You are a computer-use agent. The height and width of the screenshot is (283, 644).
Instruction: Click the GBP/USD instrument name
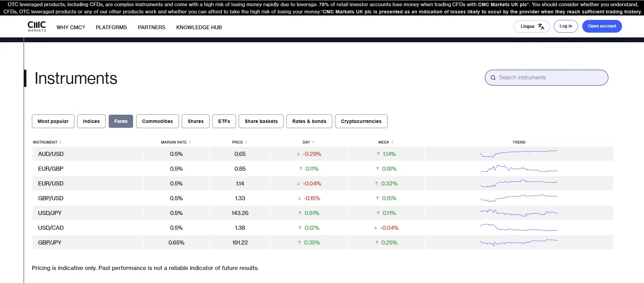click(x=51, y=198)
